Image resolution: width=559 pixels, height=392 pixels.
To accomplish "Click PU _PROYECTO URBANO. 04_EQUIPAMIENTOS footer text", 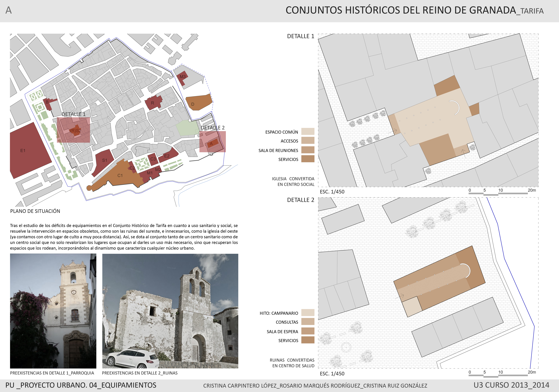I will click(x=81, y=385).
